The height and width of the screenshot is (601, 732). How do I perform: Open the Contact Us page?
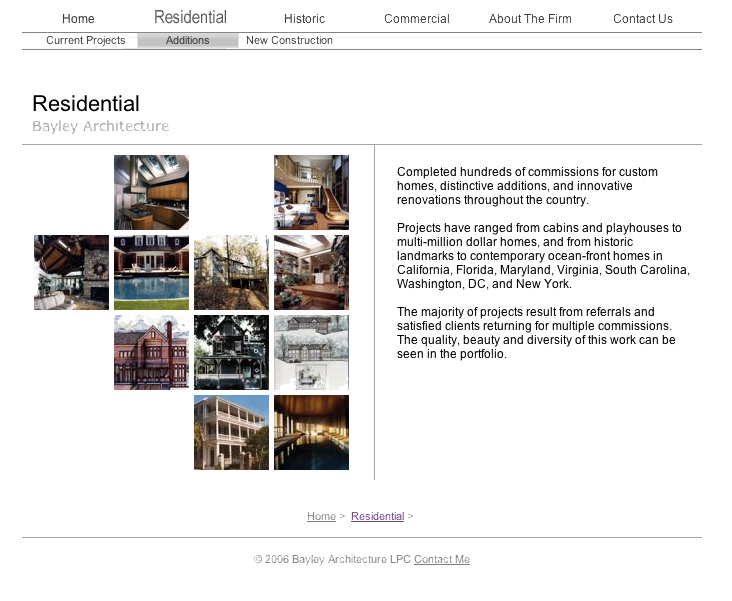[643, 19]
